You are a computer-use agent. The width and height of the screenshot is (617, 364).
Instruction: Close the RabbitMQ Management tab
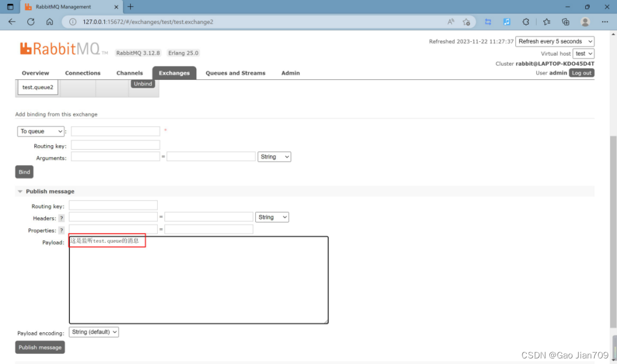tap(116, 7)
